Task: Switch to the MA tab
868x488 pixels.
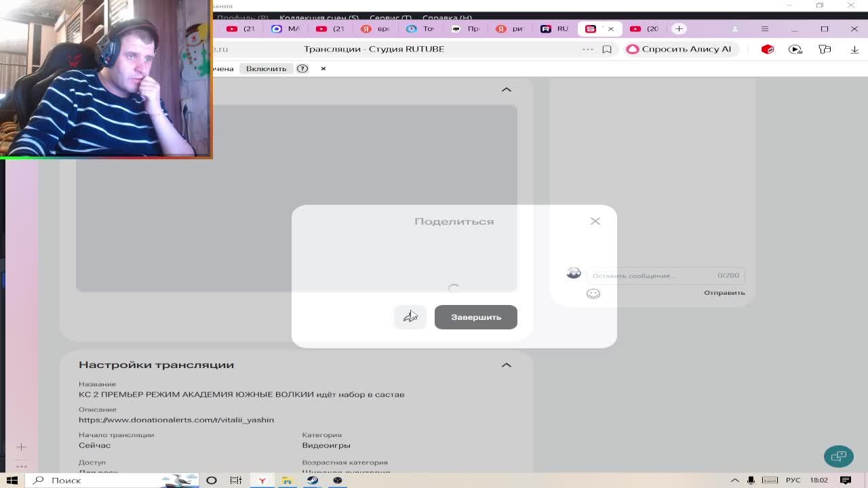Action: coord(285,28)
